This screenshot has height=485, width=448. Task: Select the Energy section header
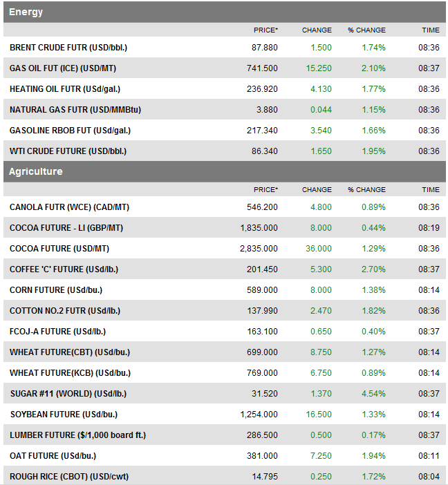click(x=26, y=12)
